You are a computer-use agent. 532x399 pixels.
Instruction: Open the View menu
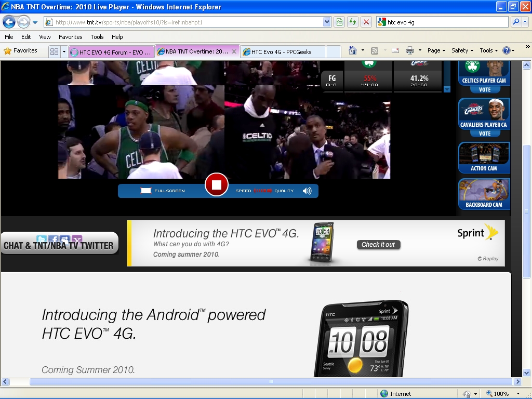tap(45, 37)
